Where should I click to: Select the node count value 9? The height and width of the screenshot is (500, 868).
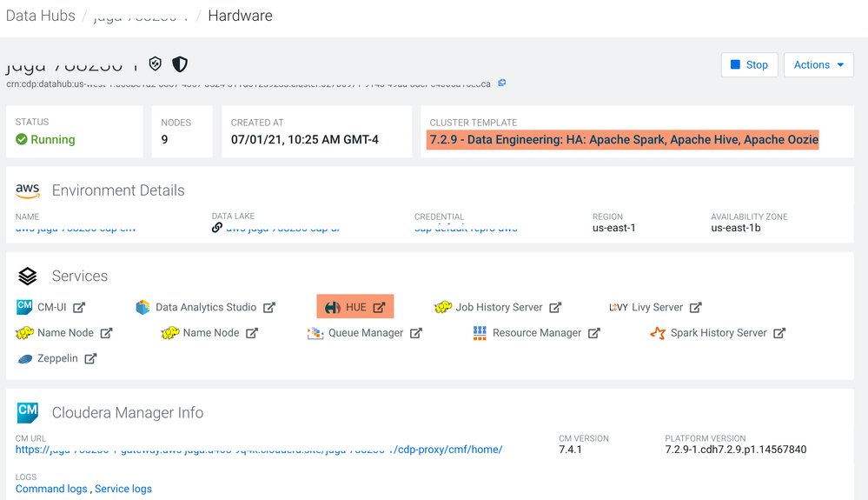pos(164,139)
